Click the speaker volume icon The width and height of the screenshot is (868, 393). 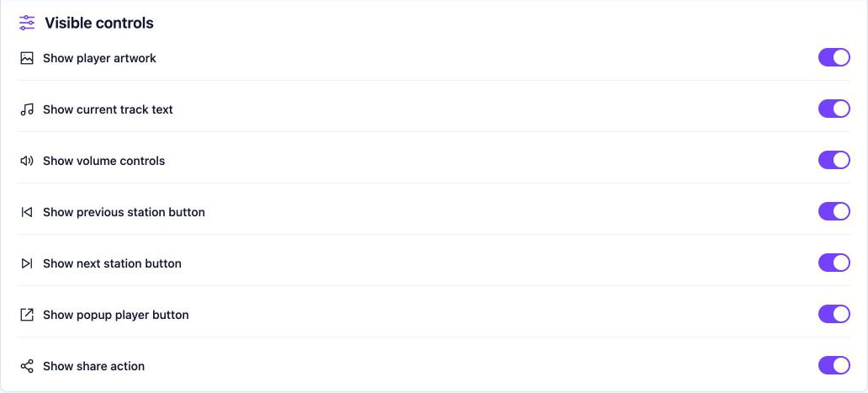(27, 161)
